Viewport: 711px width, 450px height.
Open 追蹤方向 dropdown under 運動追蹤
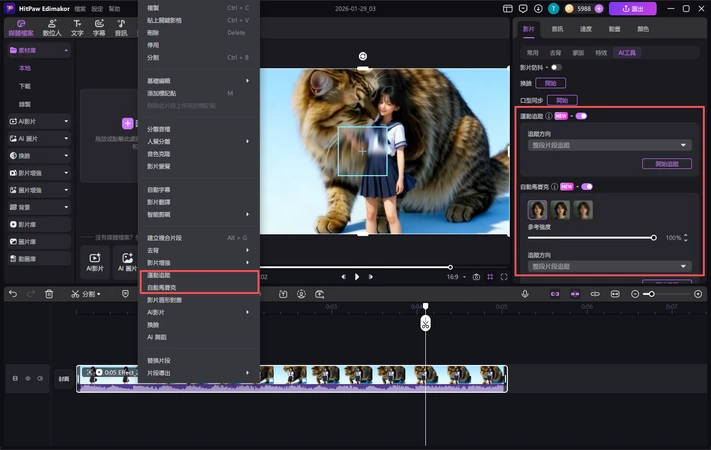[609, 145]
